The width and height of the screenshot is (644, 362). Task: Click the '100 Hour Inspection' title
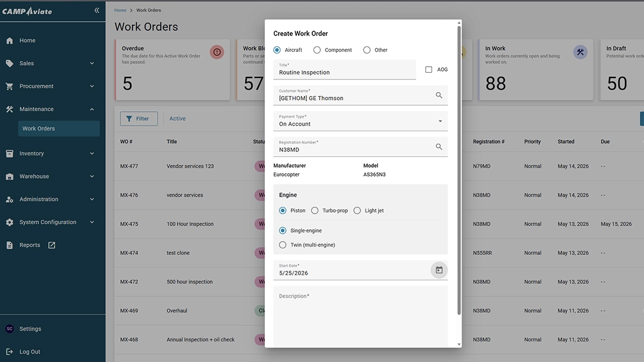[190, 224]
